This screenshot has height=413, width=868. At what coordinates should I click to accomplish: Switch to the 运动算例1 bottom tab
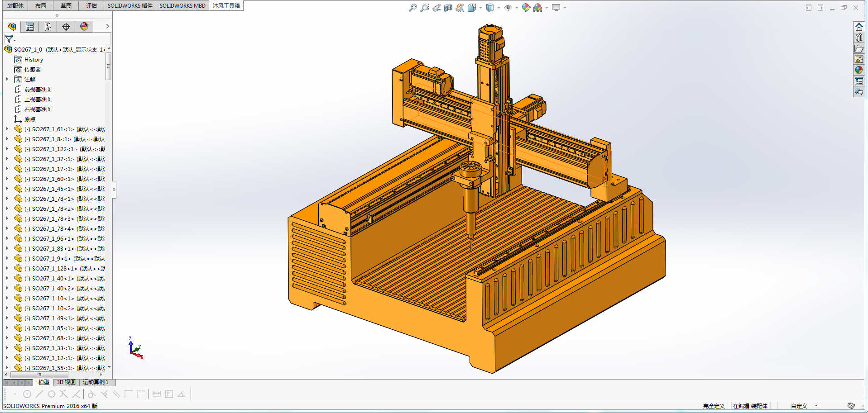[96, 382]
